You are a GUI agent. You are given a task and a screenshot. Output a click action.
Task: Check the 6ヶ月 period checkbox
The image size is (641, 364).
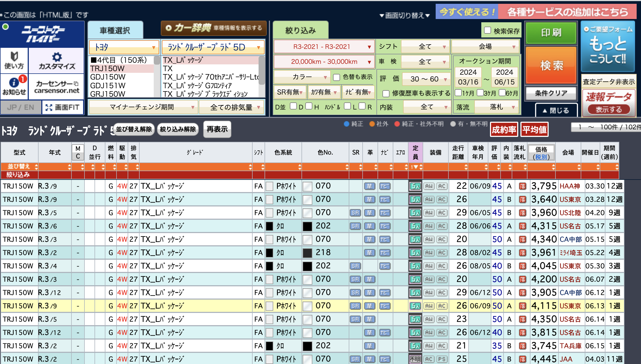tap(502, 93)
